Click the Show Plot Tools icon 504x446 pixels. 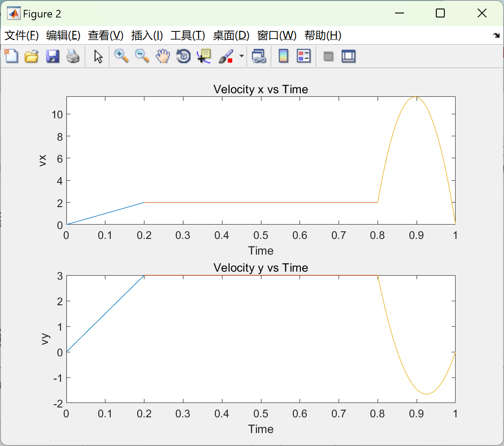click(348, 56)
